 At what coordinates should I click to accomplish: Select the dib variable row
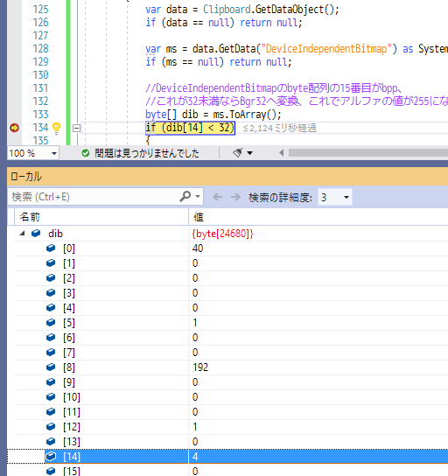pyautogui.click(x=231, y=234)
